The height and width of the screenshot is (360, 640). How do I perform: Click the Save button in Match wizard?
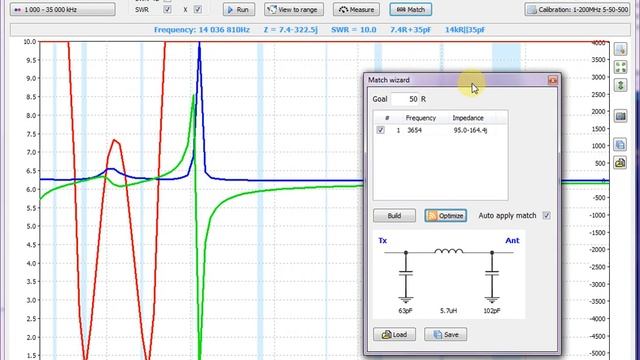tap(446, 335)
